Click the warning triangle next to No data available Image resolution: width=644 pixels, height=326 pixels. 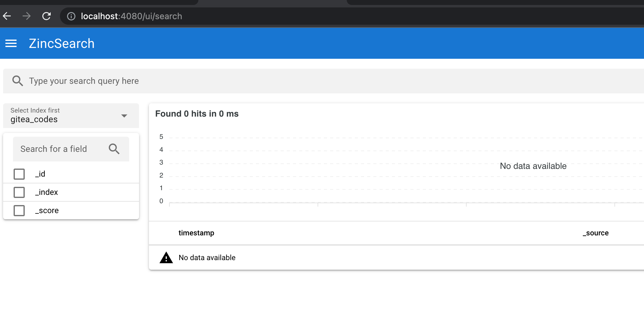coord(166,257)
